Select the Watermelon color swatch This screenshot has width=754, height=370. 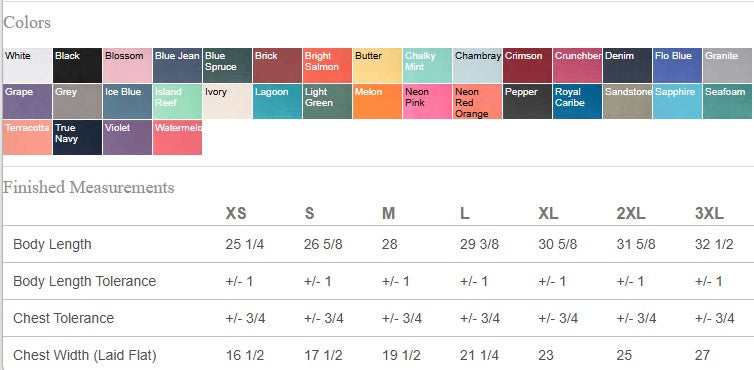coord(177,138)
